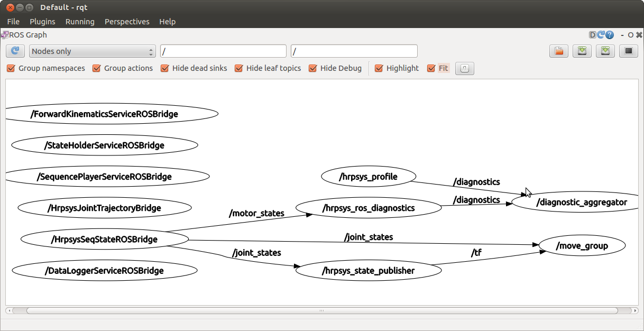644x331 pixels.
Task: Open the Plugins menu
Action: [42, 22]
